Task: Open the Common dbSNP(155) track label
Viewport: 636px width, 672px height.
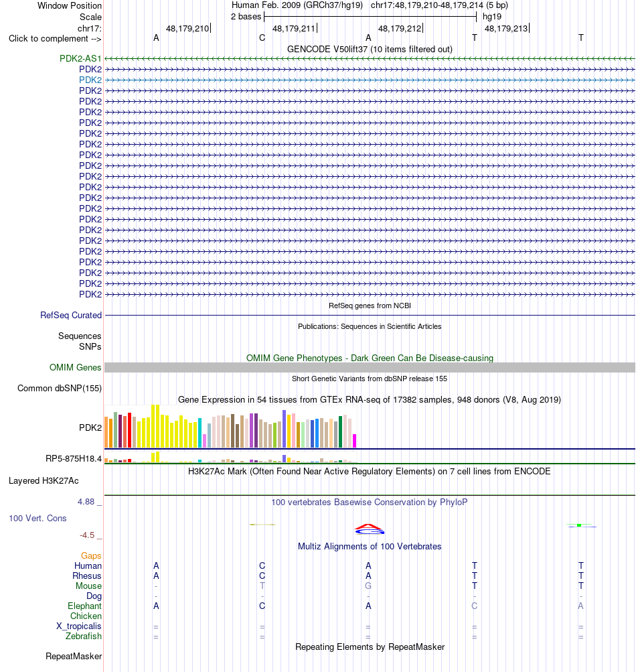Action: point(60,389)
